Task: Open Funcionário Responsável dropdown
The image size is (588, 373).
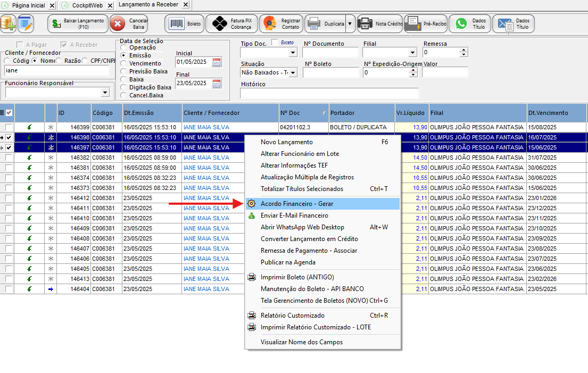Action: coord(105,92)
